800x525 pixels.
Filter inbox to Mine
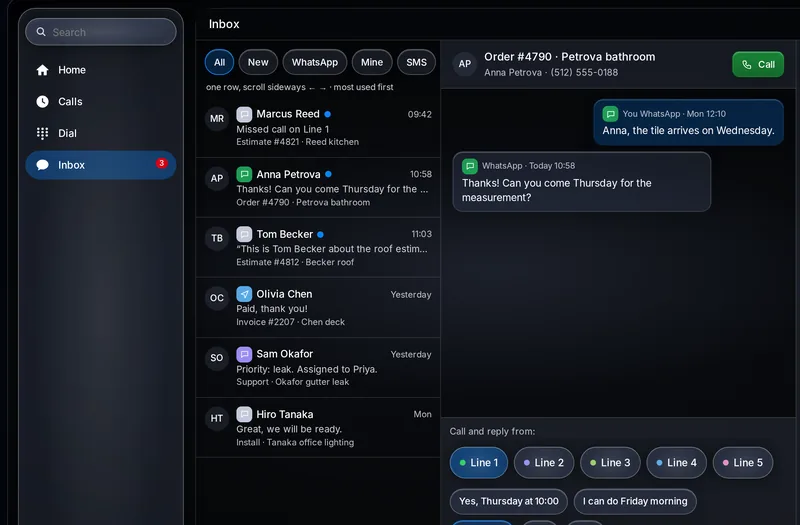(372, 62)
